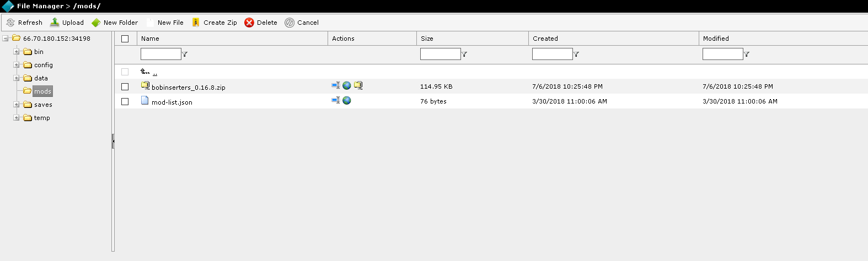Collapse the 66.70.180.152:34198 root node
Viewport: 868px width, 261px height.
(6, 39)
